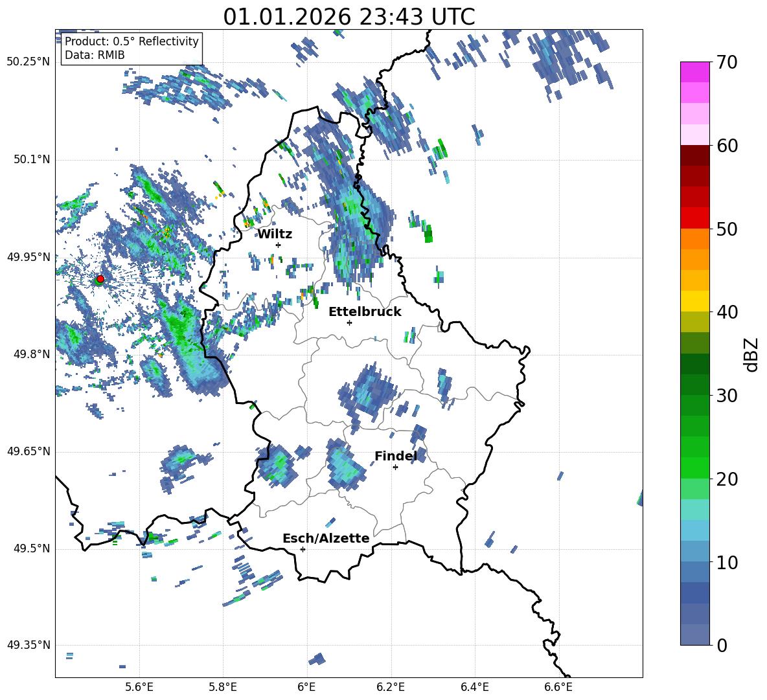The image size is (767, 700).
Task: Click the magenta top colorbar swatch
Action: coord(694,73)
